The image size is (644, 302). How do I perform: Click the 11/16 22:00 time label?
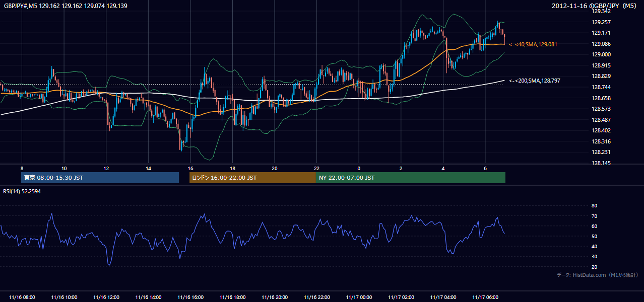[x=316, y=297]
